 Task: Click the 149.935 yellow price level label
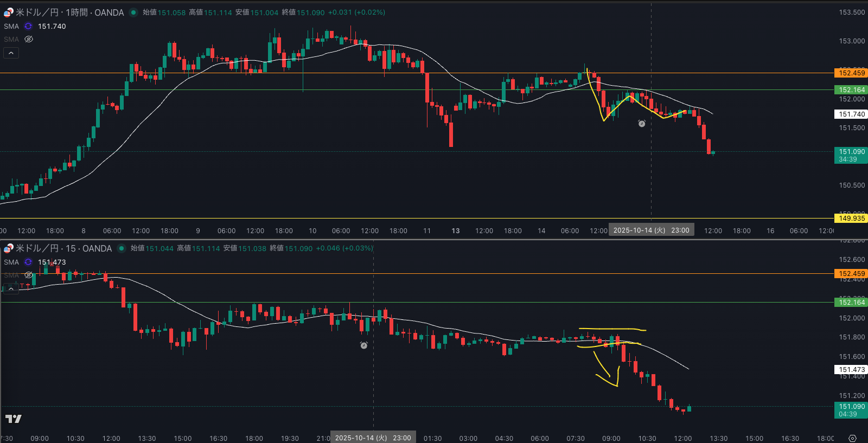(x=851, y=219)
